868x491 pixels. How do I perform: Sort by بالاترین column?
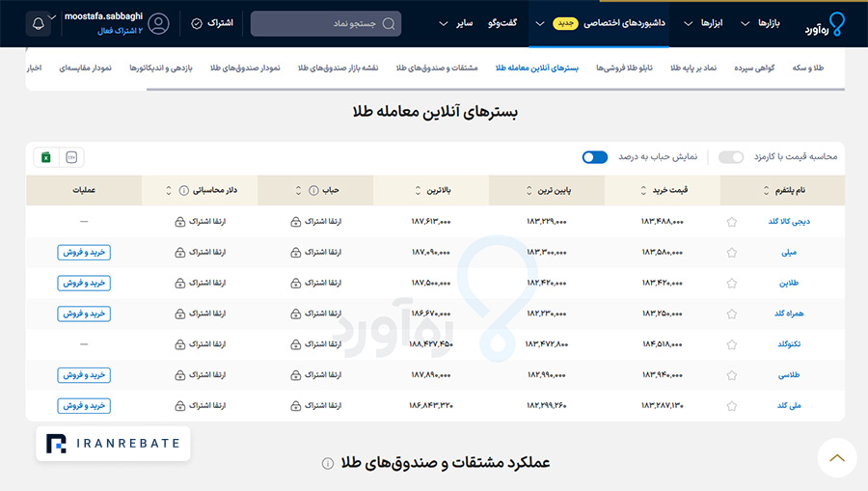(x=418, y=190)
